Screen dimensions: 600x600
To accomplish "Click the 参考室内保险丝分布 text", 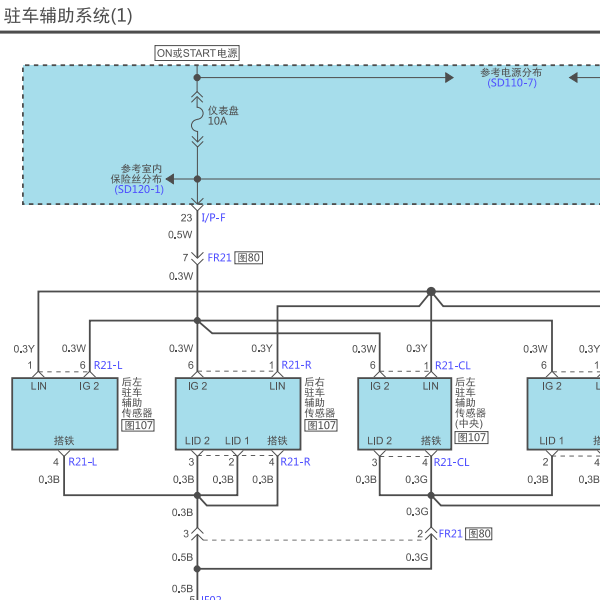I will coord(136,174).
